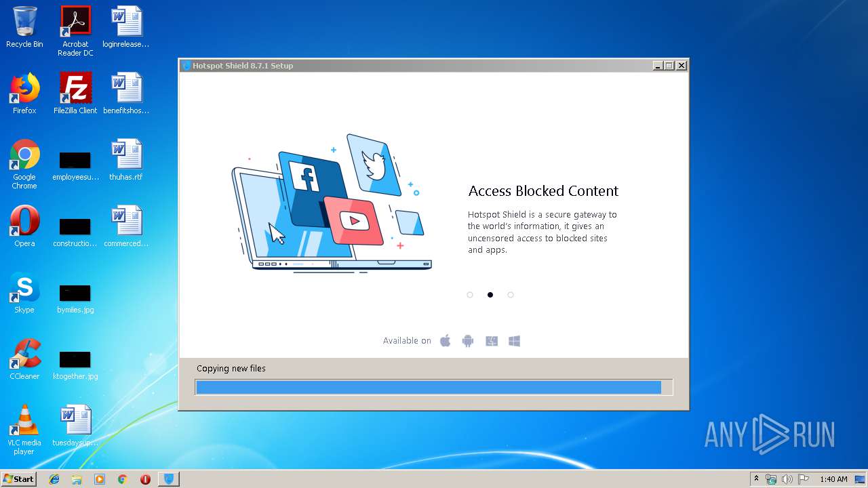
Task: Open Opera from the taskbar
Action: point(145,479)
